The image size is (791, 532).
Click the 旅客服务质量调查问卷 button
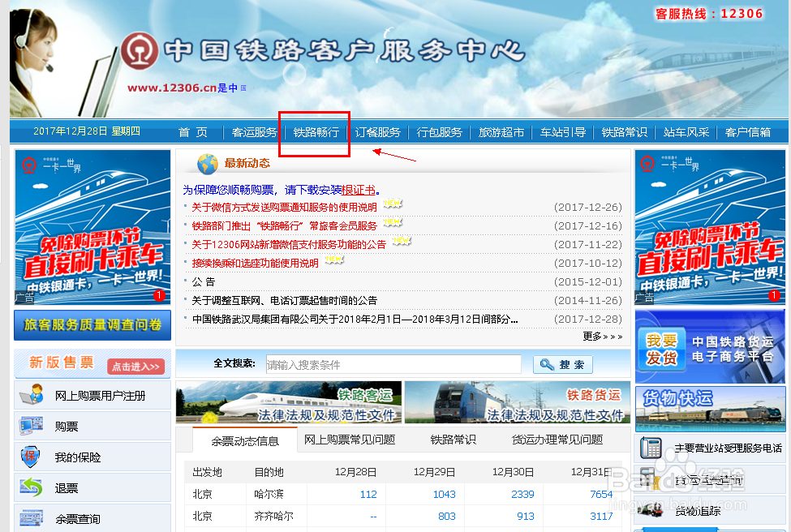point(92,324)
